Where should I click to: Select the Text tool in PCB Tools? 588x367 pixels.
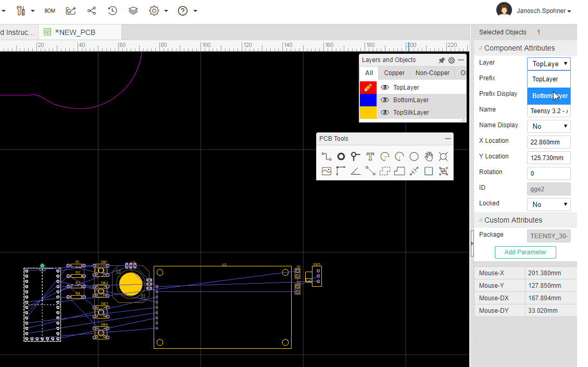click(370, 156)
